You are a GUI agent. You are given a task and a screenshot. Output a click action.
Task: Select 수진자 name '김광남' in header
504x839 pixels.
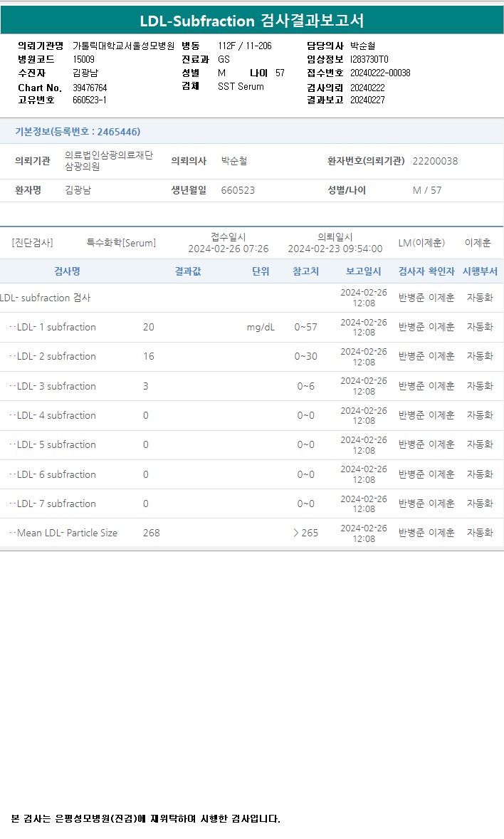click(x=85, y=73)
